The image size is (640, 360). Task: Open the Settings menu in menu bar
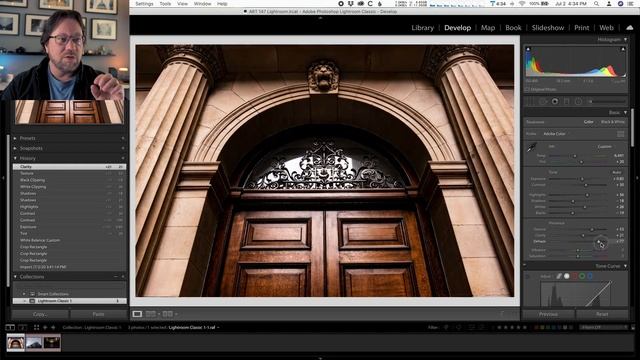(x=144, y=4)
